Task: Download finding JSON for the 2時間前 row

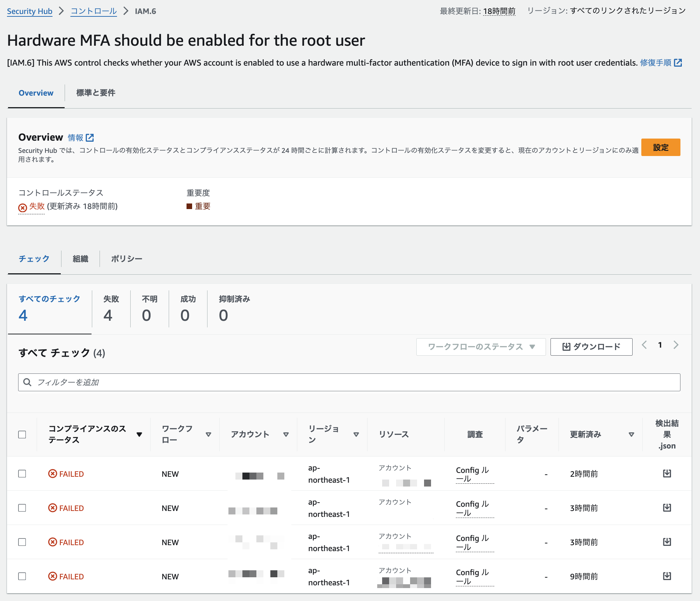Action: click(667, 473)
